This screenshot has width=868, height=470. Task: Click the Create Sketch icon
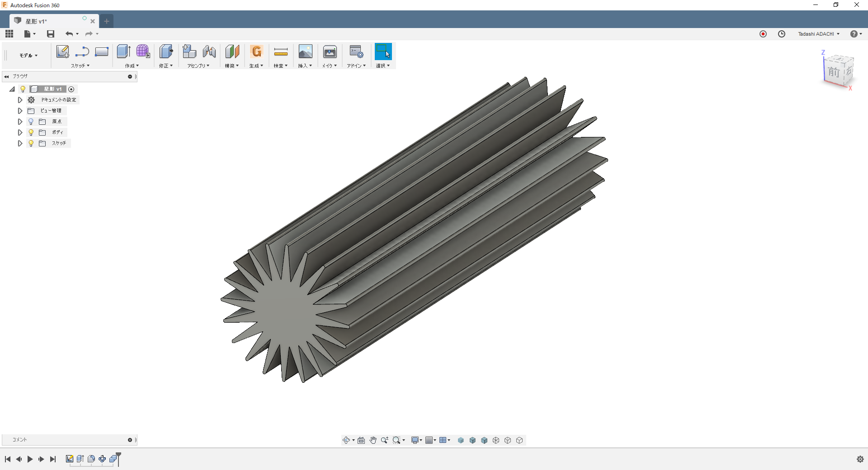(62, 52)
